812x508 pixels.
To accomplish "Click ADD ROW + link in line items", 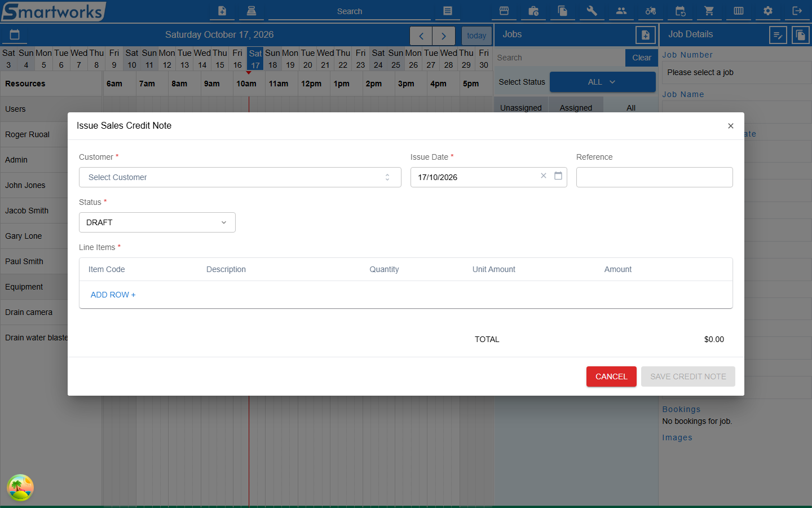I will coord(113,295).
